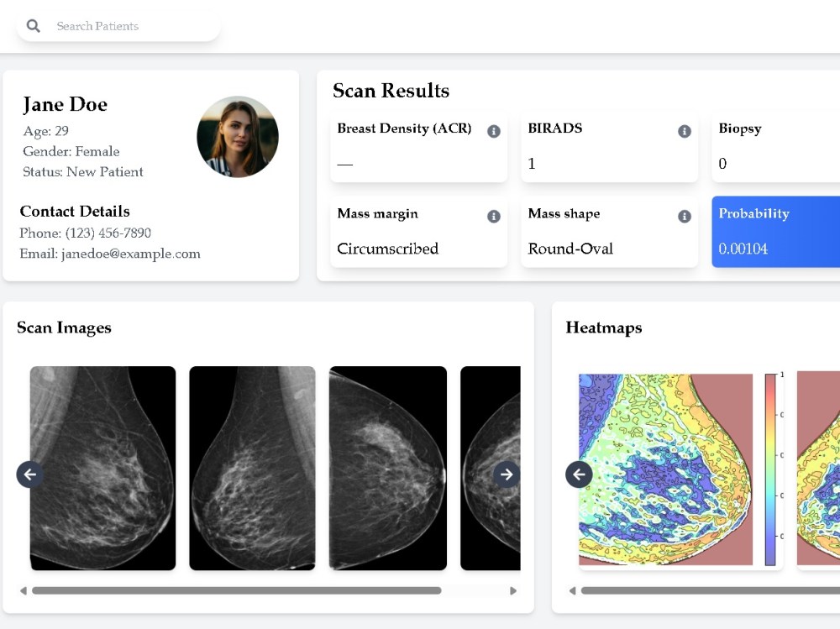Click the Scan Results heading
The image size is (840, 629).
coord(391,91)
